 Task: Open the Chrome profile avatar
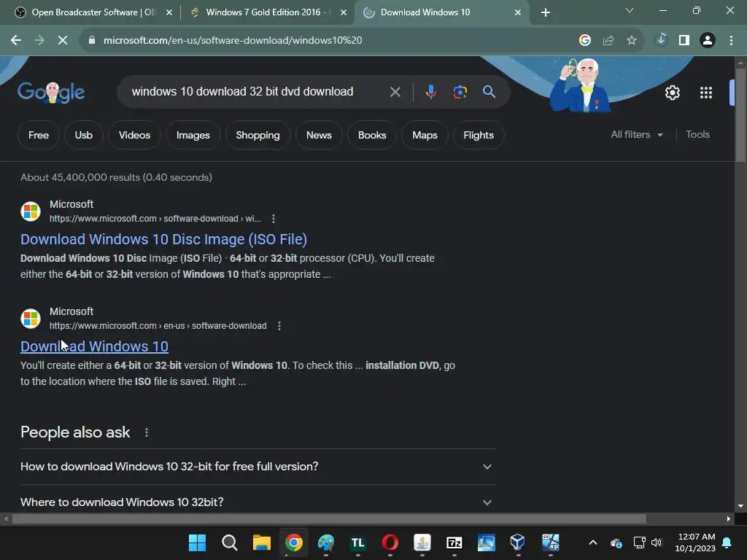708,41
